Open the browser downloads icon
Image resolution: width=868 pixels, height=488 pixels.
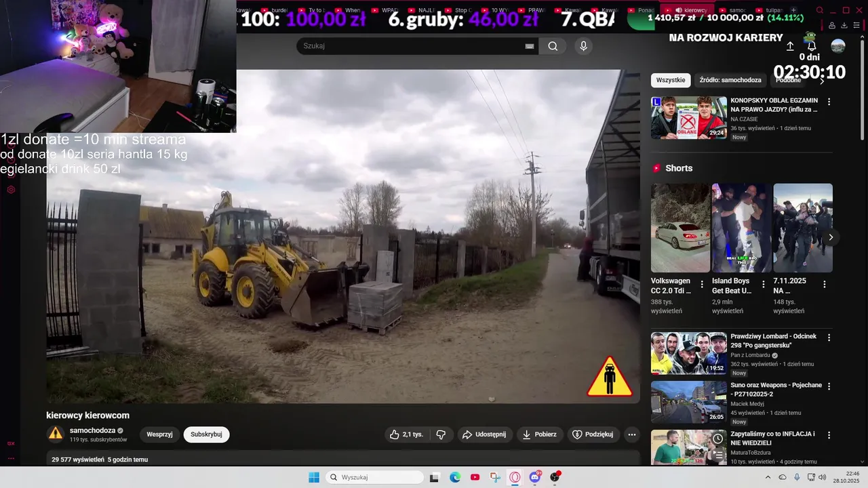[x=844, y=25]
